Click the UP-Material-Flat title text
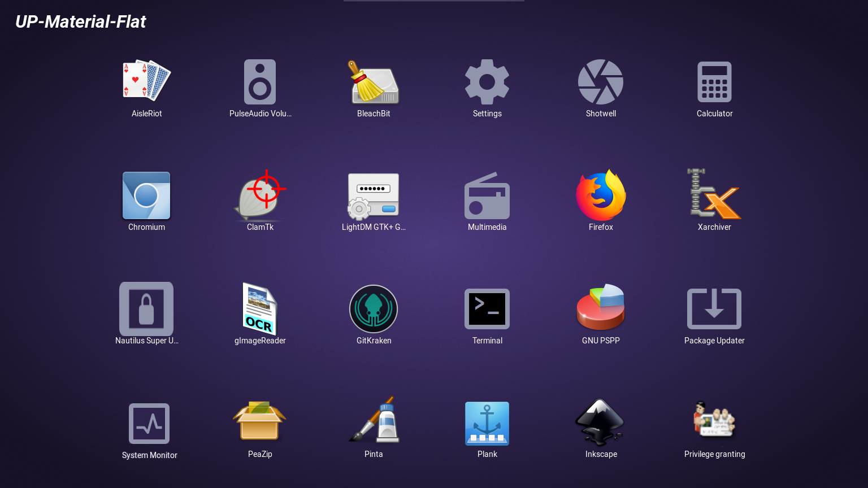 [80, 21]
